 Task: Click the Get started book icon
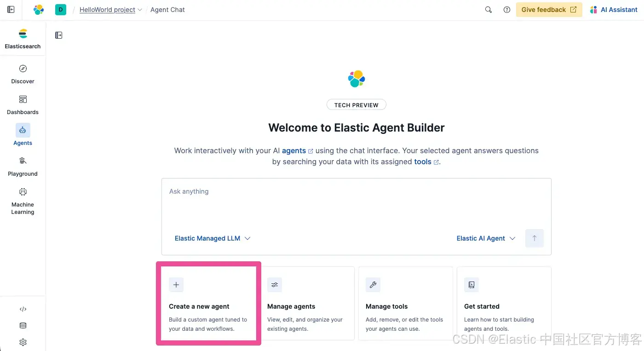pyautogui.click(x=471, y=285)
